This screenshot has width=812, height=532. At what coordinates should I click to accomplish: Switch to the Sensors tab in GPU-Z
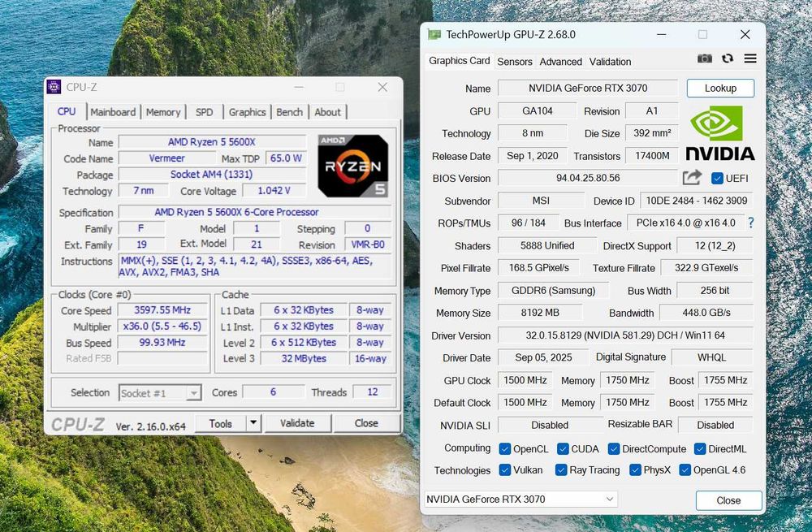(x=515, y=62)
